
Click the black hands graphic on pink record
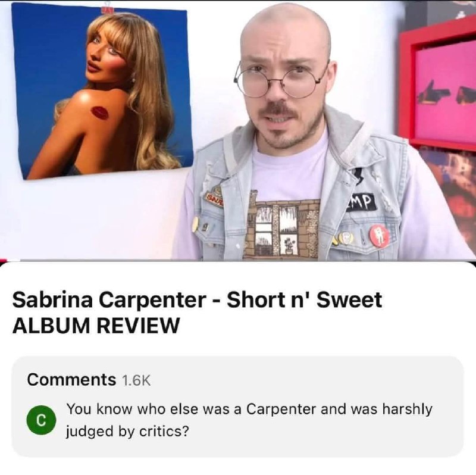point(446,94)
